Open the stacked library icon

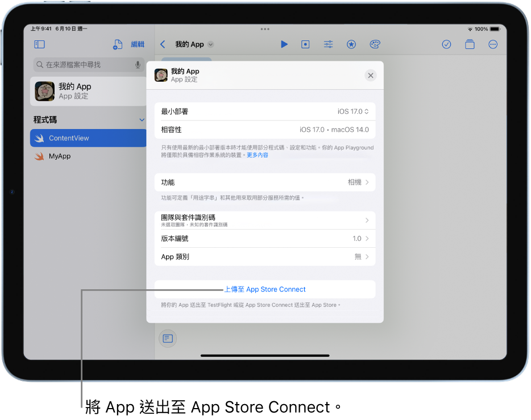(470, 44)
